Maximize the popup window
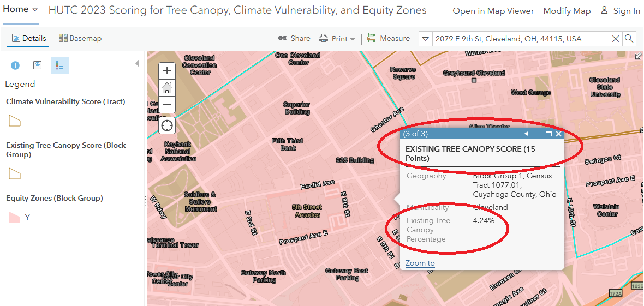644x306 pixels. coord(548,134)
